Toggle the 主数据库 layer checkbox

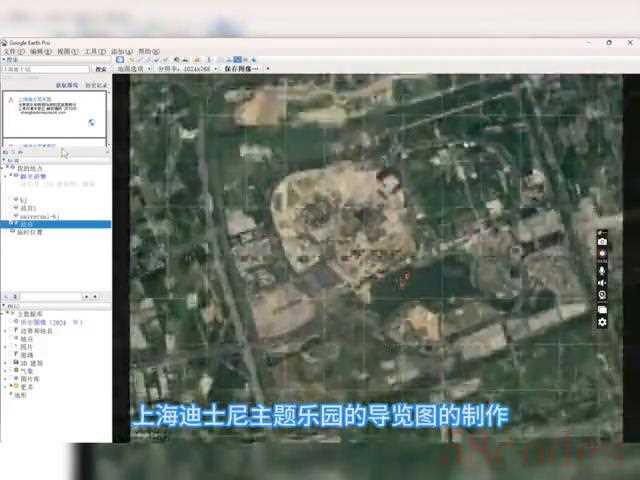tap(9, 314)
